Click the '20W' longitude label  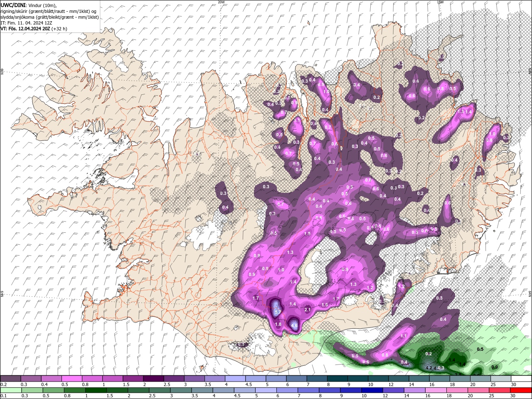(222, 2)
